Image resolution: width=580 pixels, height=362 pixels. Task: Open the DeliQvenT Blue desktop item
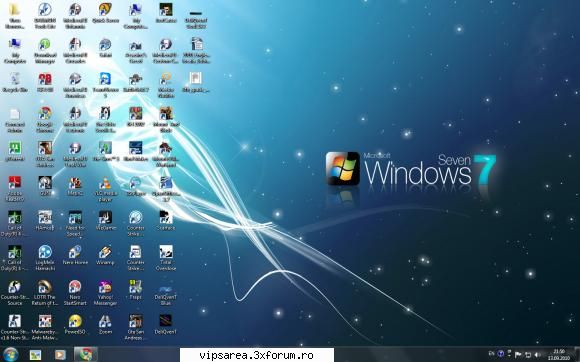[166, 295]
